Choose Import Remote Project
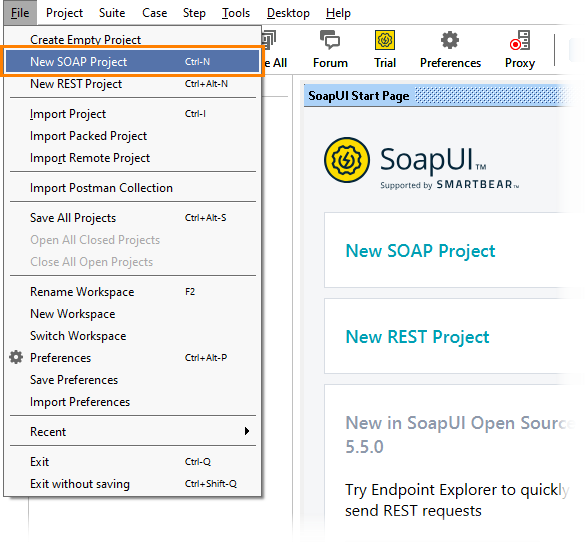586x543 pixels. tap(133, 158)
